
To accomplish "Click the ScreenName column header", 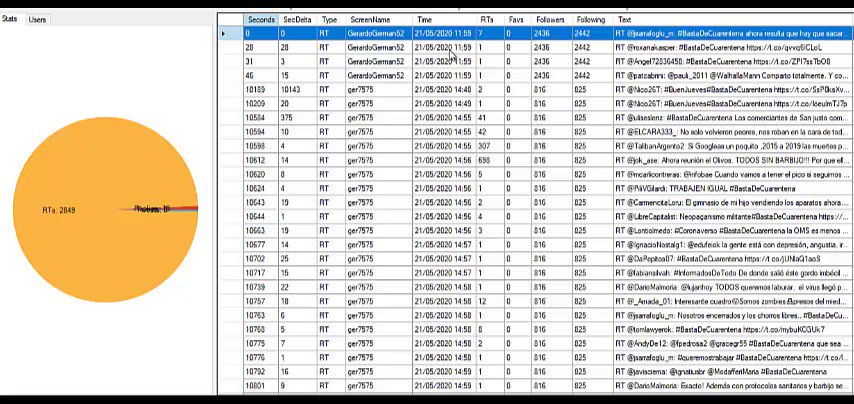I will click(379, 20).
